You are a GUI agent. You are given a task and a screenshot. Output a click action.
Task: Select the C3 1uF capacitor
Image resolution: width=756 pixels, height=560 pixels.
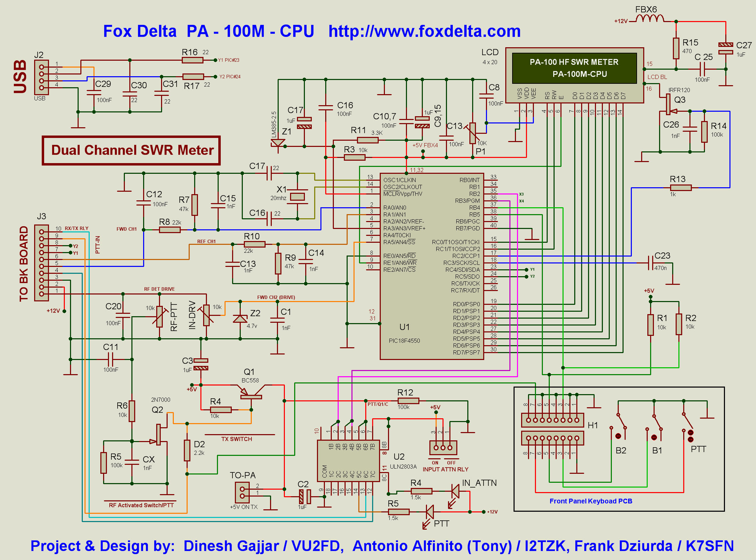coord(201,364)
